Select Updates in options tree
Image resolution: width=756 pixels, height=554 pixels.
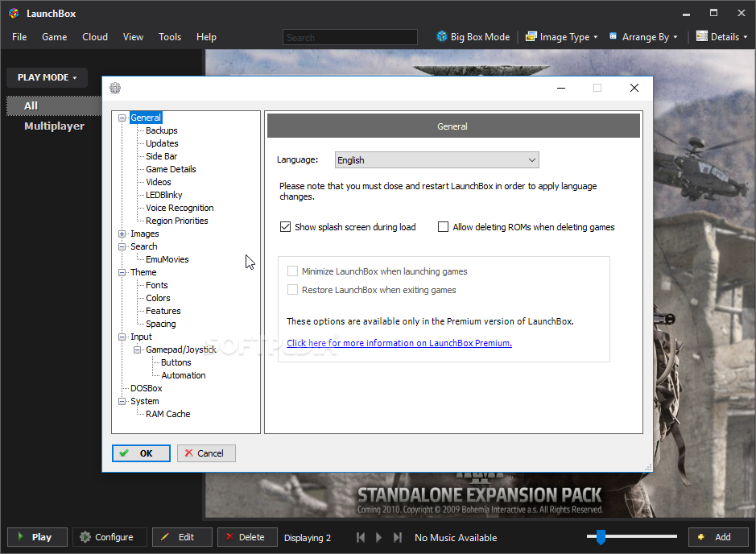[162, 143]
